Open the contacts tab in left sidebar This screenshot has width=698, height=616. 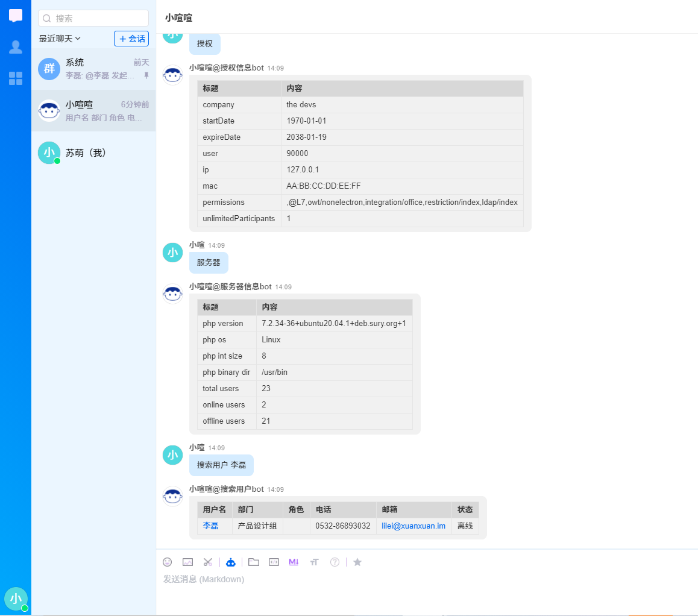[x=16, y=47]
